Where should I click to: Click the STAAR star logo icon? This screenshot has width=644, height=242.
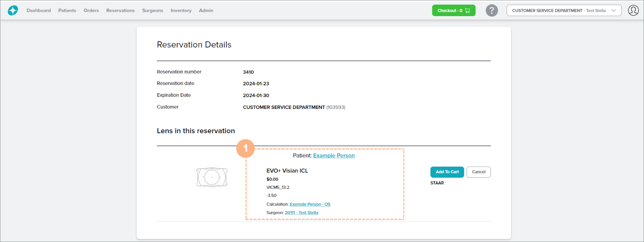tap(13, 10)
